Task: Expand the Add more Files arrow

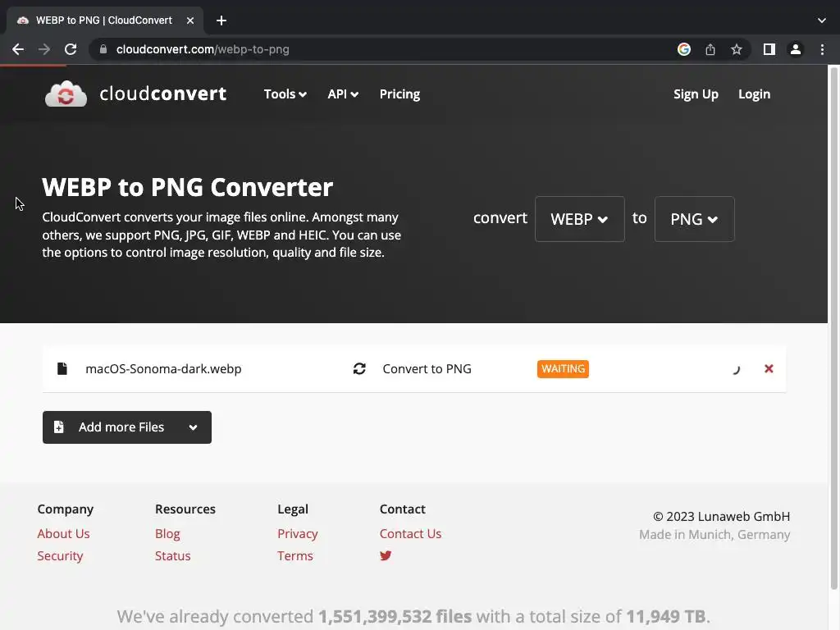Action: 193,427
